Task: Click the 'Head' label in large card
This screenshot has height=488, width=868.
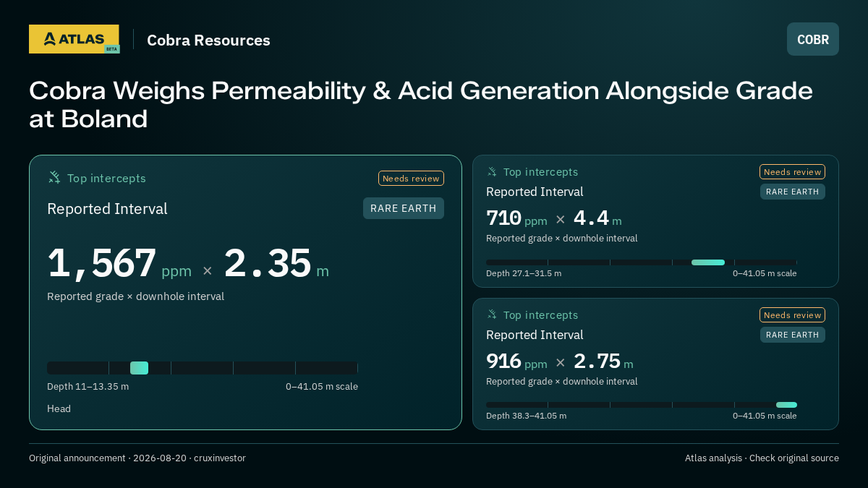Action: pyautogui.click(x=59, y=408)
